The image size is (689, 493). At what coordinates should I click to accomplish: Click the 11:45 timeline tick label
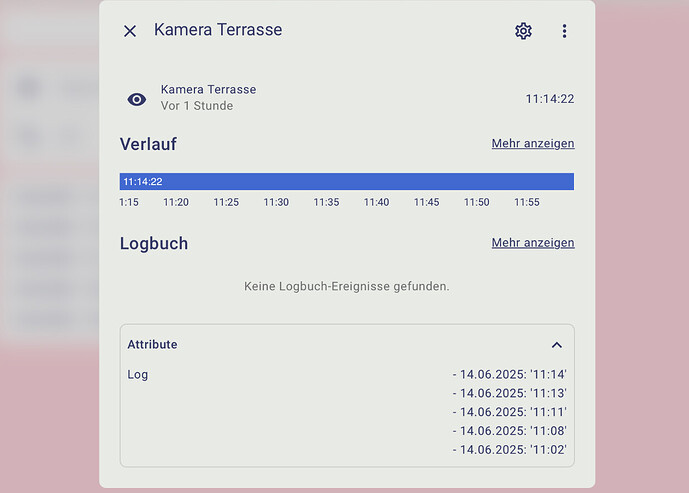[x=426, y=202]
